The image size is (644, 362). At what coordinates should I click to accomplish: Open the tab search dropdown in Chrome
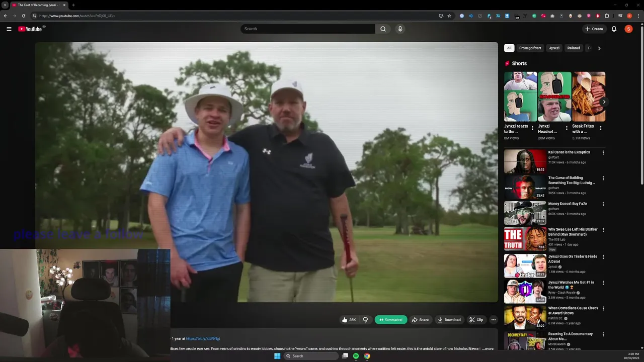tap(5, 5)
